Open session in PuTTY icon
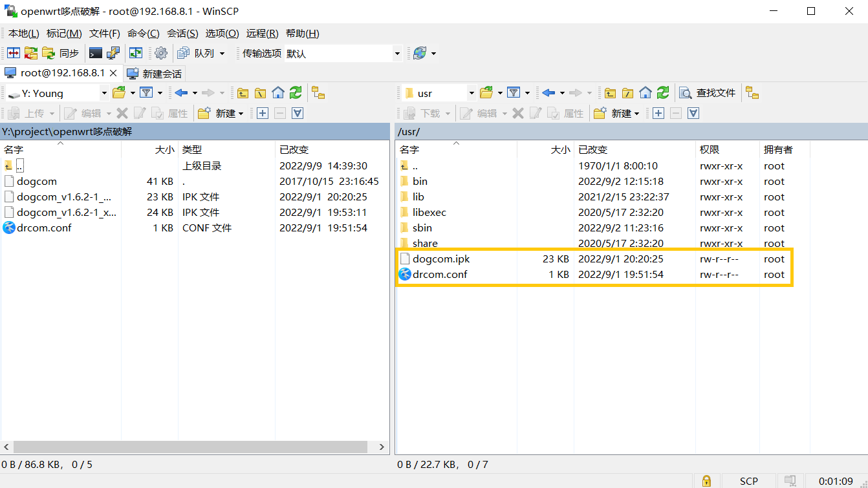Image resolution: width=868 pixels, height=488 pixels. click(113, 53)
